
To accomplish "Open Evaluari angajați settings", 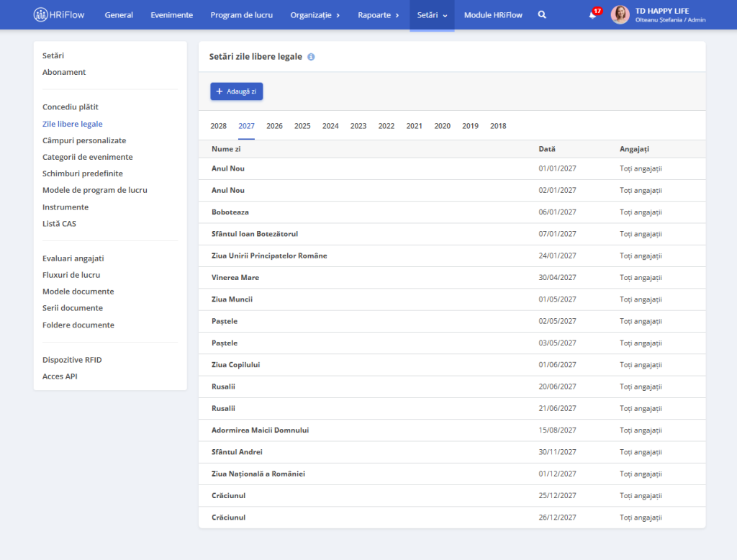I will tap(73, 258).
